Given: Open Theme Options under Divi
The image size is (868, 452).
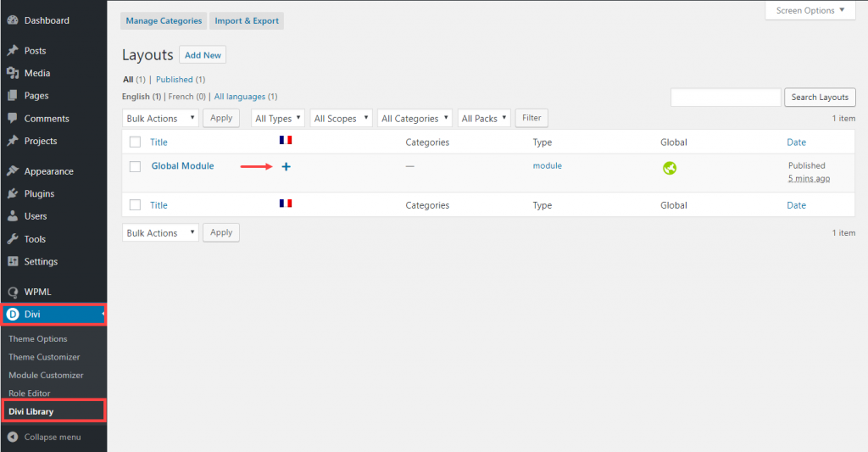Looking at the screenshot, I should [x=37, y=339].
